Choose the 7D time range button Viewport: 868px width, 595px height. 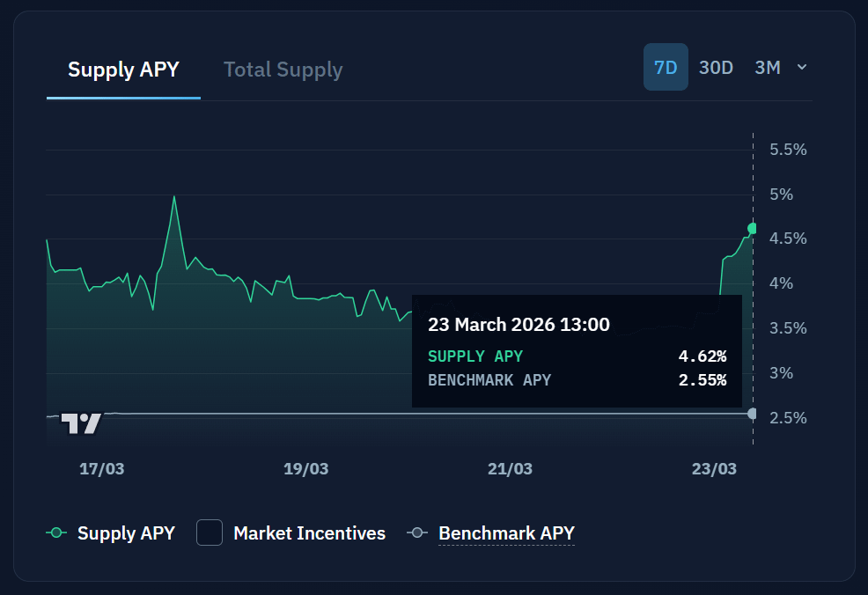666,68
